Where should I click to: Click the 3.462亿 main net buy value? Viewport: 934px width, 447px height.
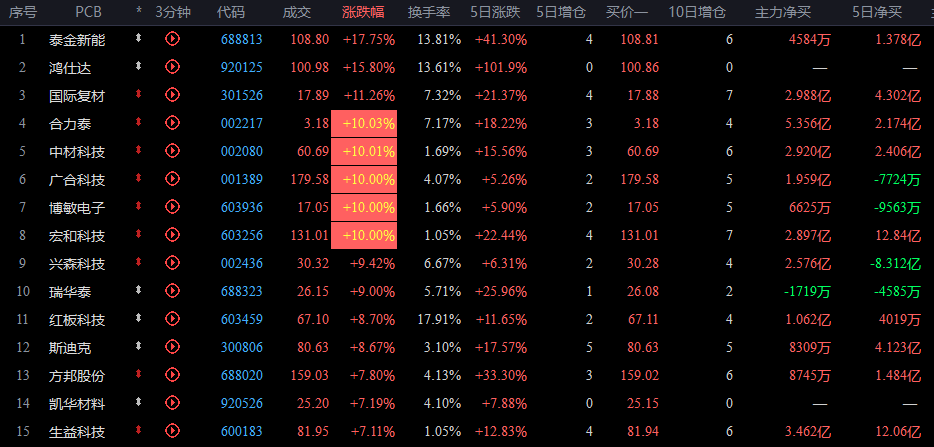click(809, 432)
